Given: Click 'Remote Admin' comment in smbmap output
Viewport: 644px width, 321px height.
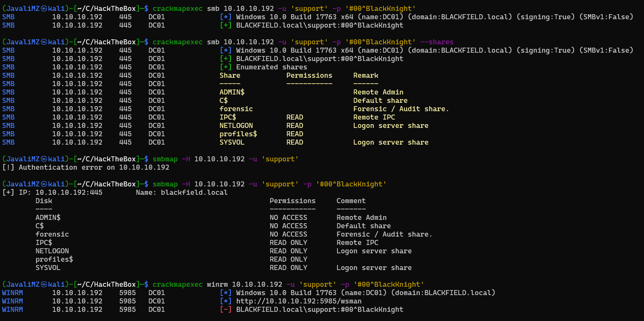Looking at the screenshot, I should [362, 217].
